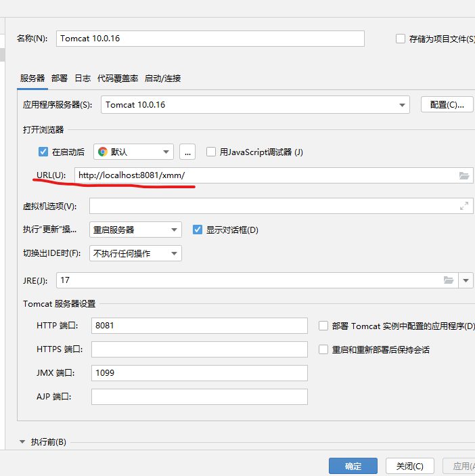Enable 用JavaScript调试器 checkbox
Screen dimensions: 475x476
pyautogui.click(x=211, y=152)
